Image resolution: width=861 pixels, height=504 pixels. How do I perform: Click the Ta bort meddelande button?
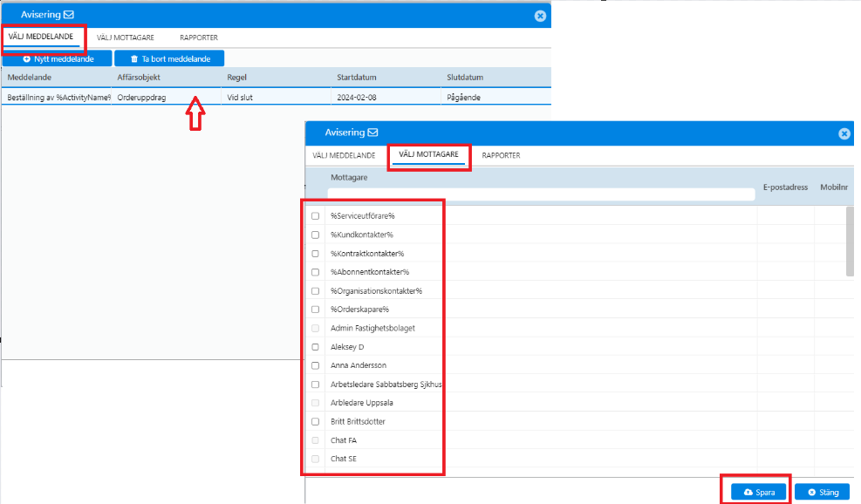click(x=169, y=58)
